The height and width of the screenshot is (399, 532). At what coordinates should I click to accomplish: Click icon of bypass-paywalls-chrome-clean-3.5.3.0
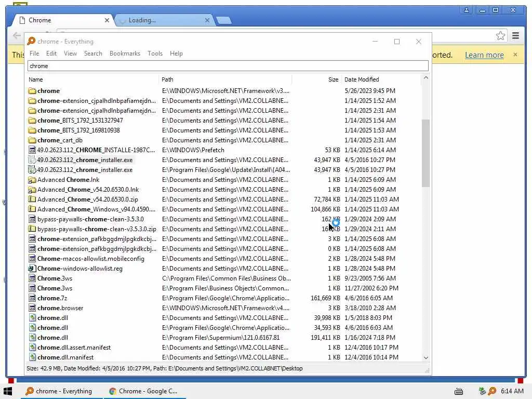click(32, 219)
